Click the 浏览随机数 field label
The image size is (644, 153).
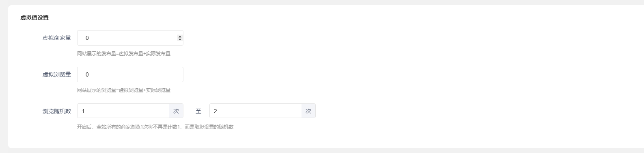(57, 111)
